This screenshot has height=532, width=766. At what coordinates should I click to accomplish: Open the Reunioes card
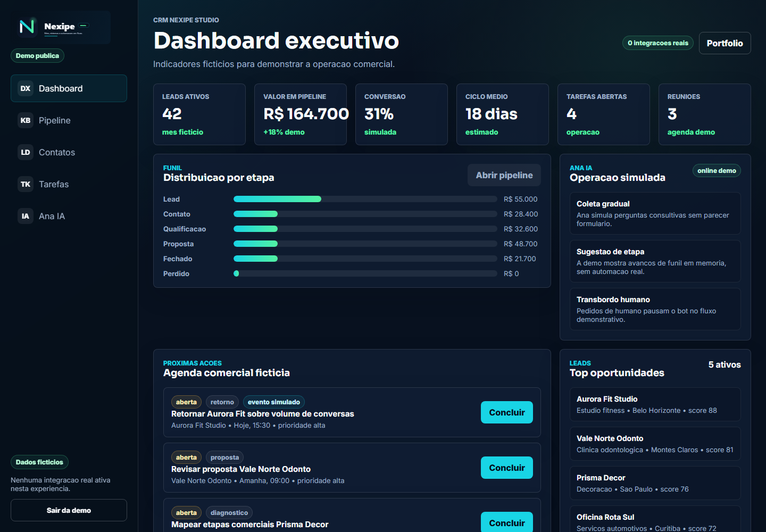[705, 114]
